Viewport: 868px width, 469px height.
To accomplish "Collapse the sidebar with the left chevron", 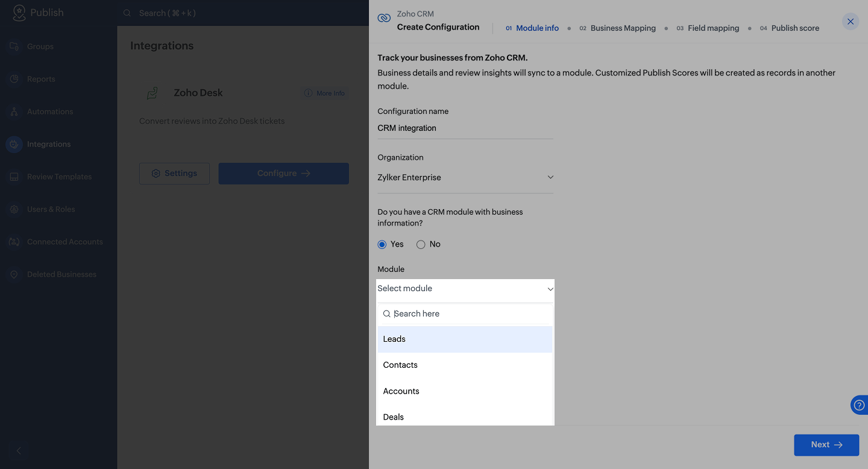I will tap(19, 451).
